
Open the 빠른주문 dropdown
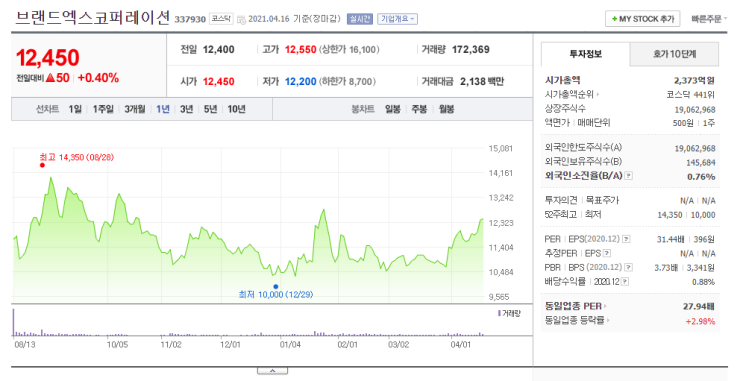[708, 19]
